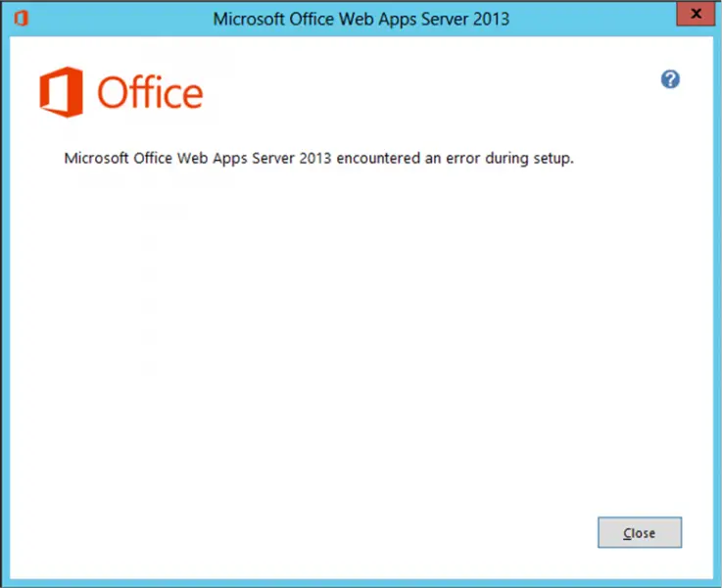Click "Office" in the window title bar
This screenshot has width=722, height=588.
coord(312,19)
